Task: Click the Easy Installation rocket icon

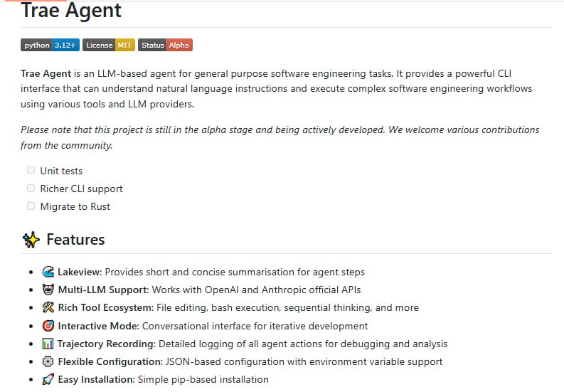Action: pyautogui.click(x=48, y=379)
